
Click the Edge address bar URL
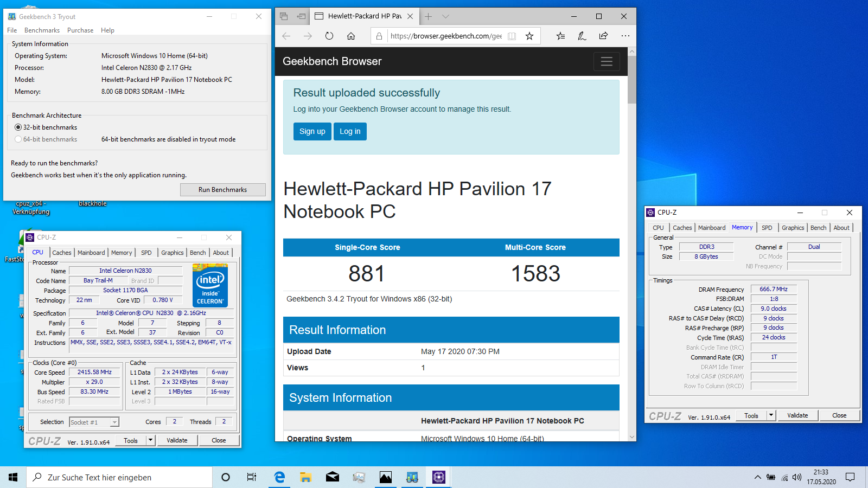(446, 36)
